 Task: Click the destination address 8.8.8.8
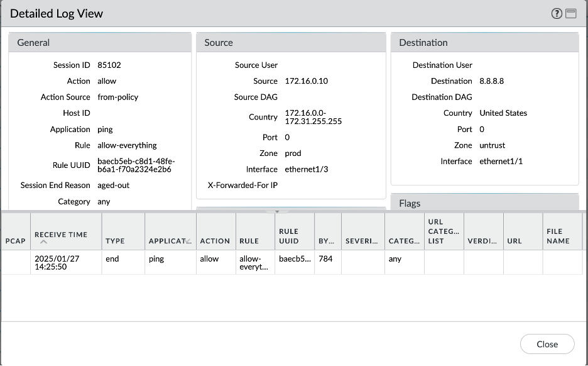pos(492,81)
